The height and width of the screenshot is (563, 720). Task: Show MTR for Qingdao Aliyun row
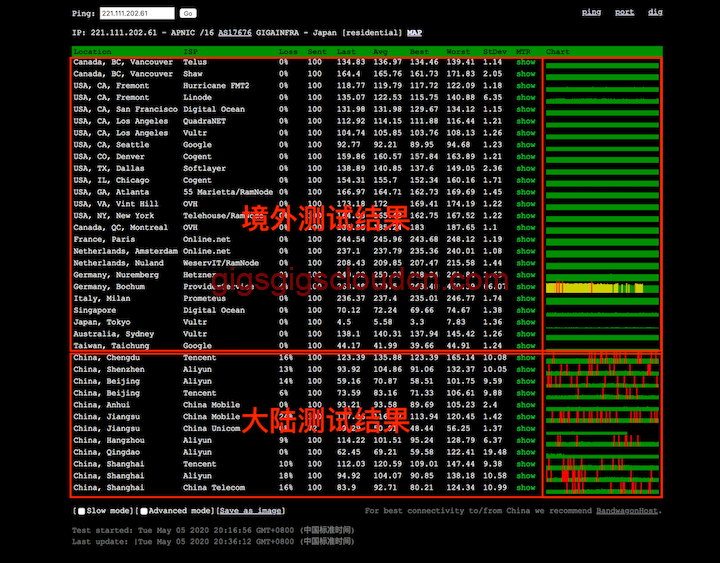(x=525, y=453)
